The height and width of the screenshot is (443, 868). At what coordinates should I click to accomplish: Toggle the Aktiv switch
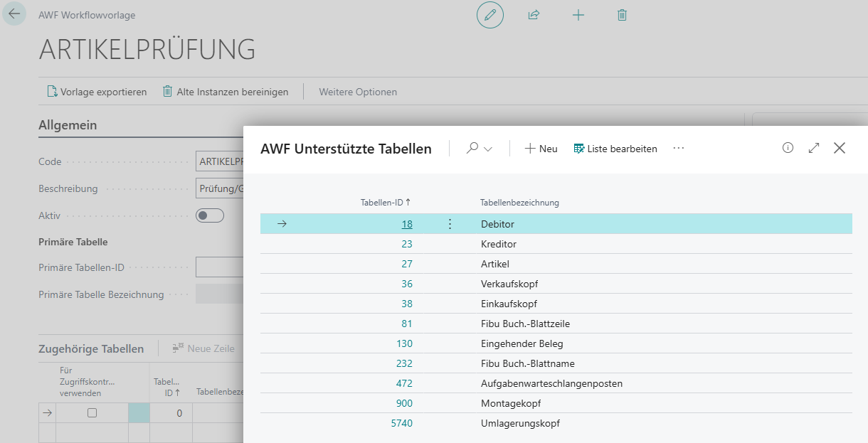(x=210, y=215)
